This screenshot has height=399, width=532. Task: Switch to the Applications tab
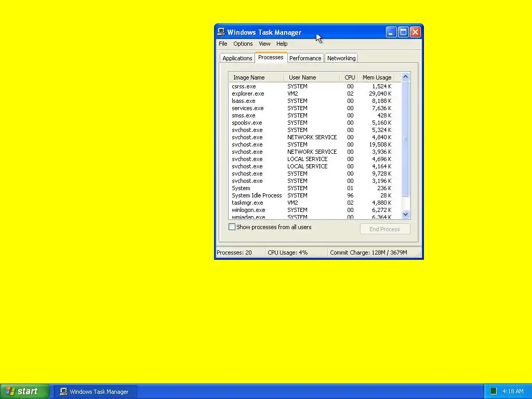tap(237, 58)
